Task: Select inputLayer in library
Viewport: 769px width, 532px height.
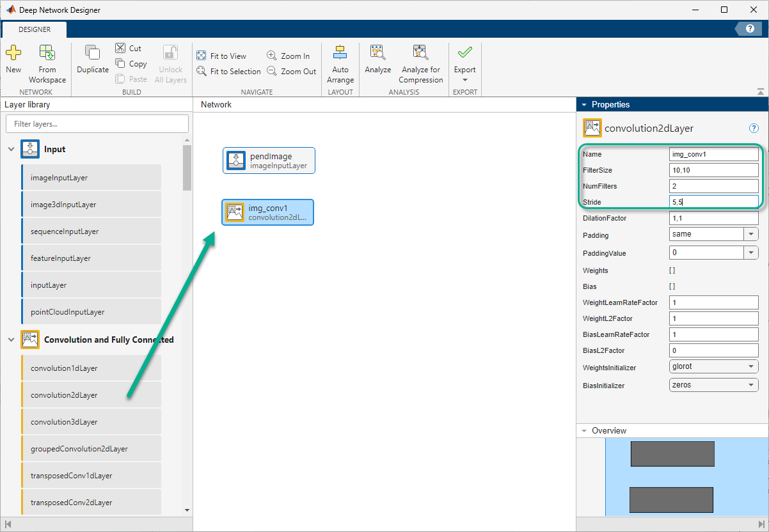Action: [x=91, y=285]
